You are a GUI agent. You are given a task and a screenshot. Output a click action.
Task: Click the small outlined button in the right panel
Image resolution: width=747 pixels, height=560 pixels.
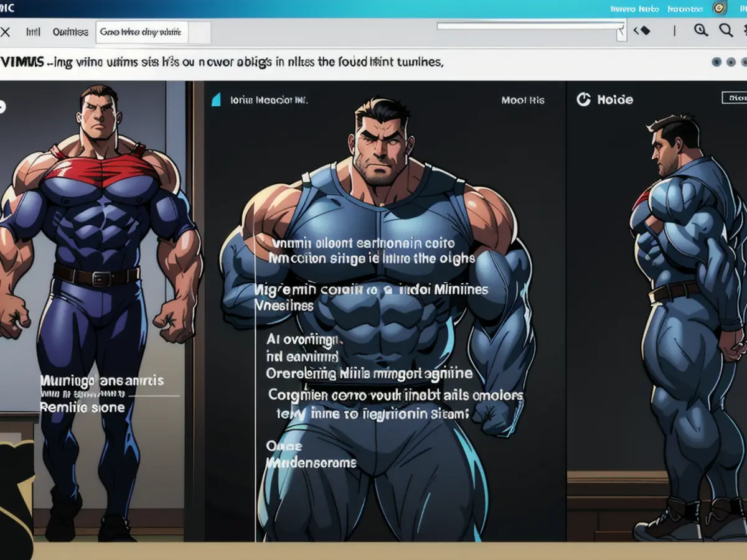click(734, 98)
